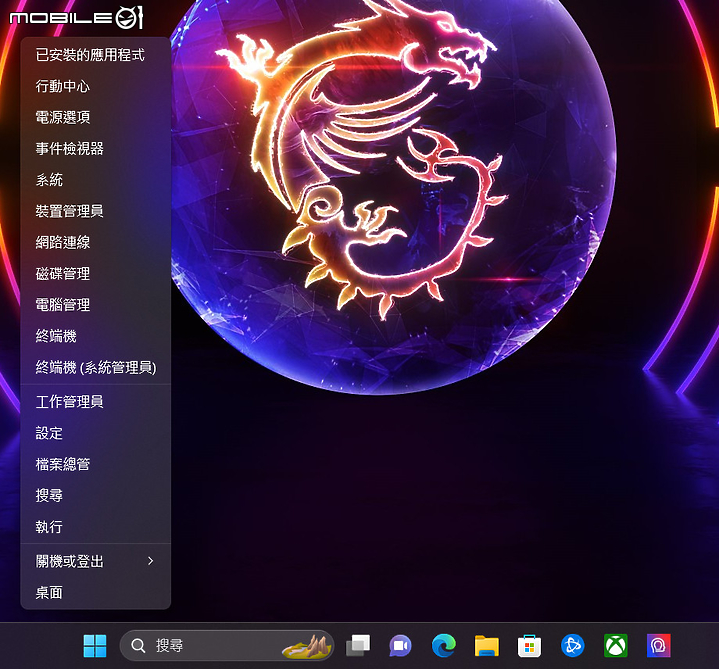719x669 pixels.
Task: Open 磁碟管理 from the menu
Action: [x=96, y=274]
